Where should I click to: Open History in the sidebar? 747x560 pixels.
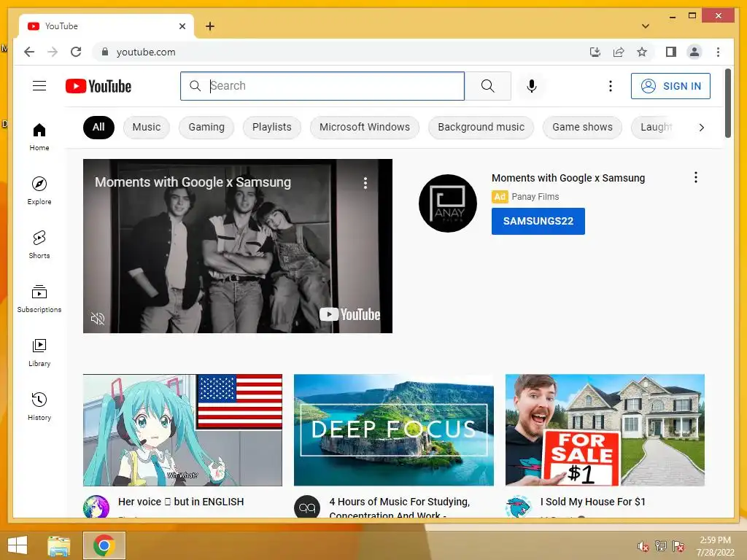pyautogui.click(x=39, y=406)
